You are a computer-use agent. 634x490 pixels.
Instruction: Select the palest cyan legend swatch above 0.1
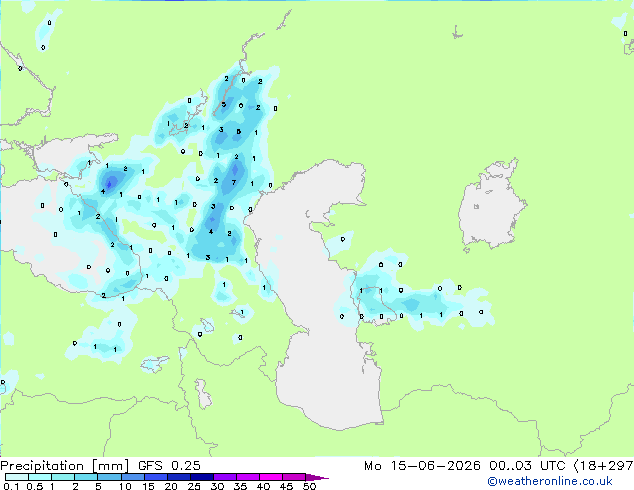(17, 477)
